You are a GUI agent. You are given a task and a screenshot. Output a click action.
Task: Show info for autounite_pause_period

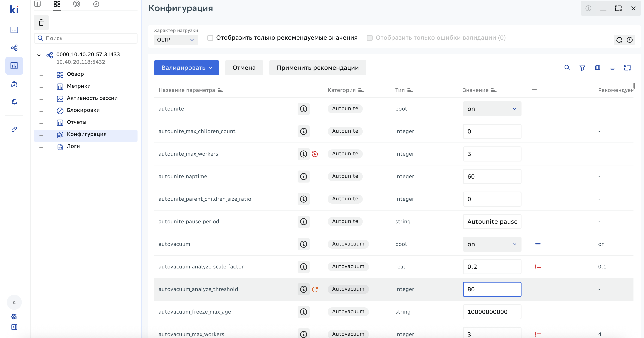click(x=304, y=221)
